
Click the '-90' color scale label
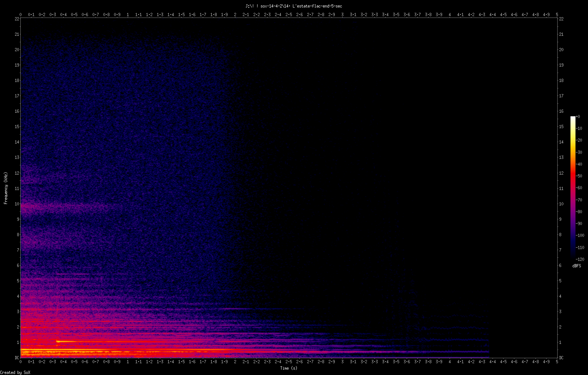[x=579, y=224]
